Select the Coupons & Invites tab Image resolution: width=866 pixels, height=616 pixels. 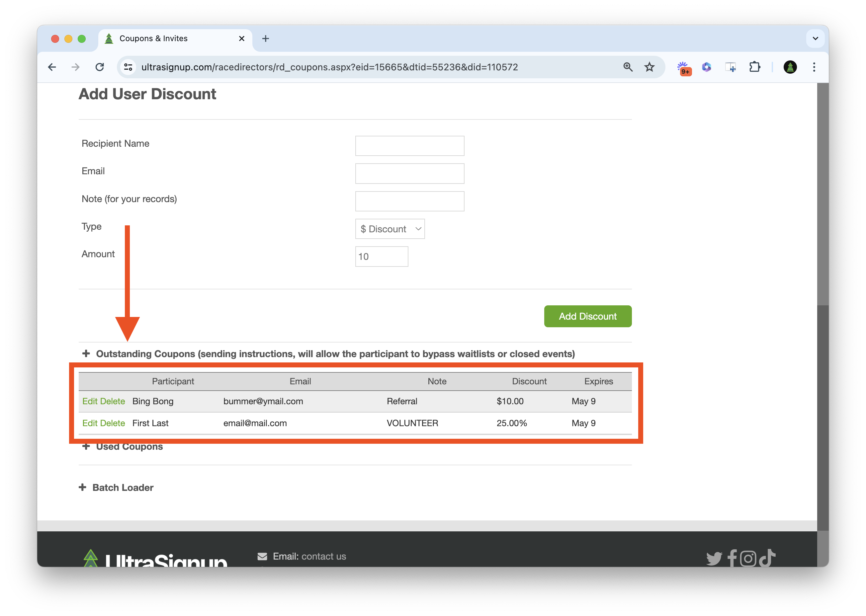153,39
